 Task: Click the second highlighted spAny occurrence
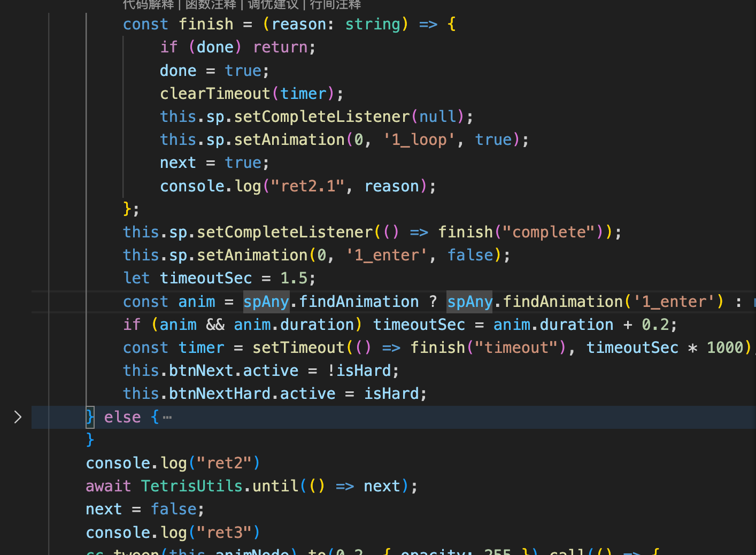point(469,302)
